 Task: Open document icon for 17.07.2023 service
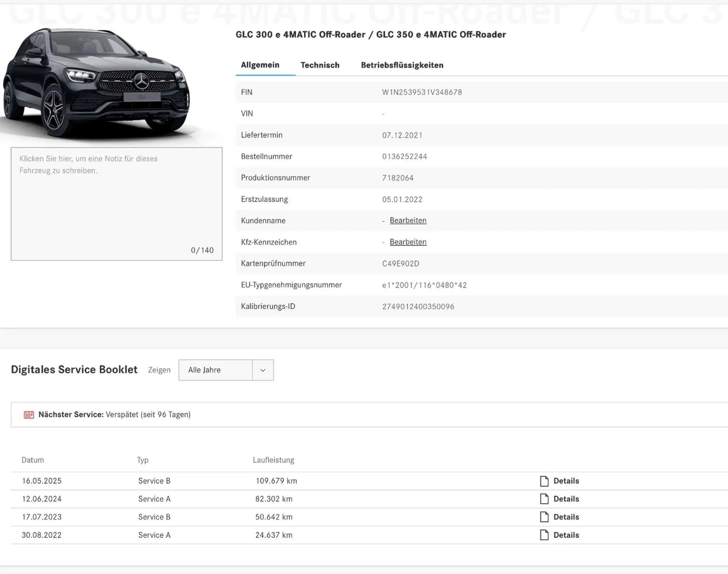[x=544, y=517]
